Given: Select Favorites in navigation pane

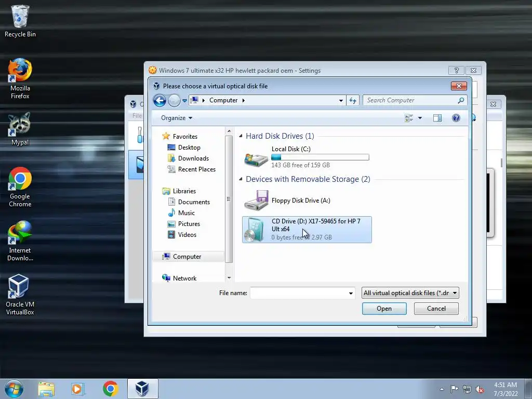Looking at the screenshot, I should coord(180,137).
